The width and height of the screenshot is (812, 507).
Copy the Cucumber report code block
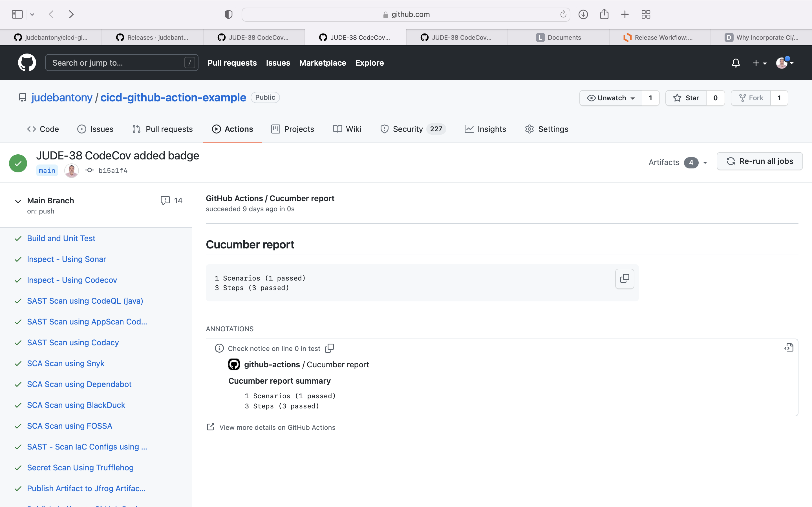tap(625, 278)
